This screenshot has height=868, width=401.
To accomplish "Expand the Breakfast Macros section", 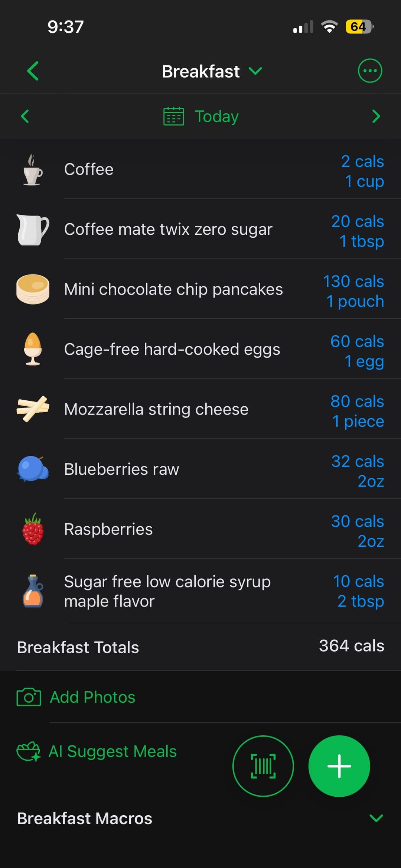I will (376, 818).
